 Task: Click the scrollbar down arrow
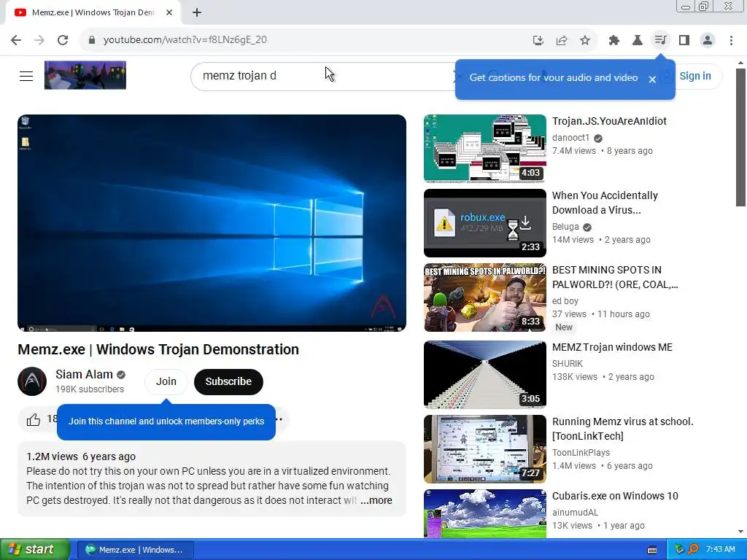tap(740, 532)
